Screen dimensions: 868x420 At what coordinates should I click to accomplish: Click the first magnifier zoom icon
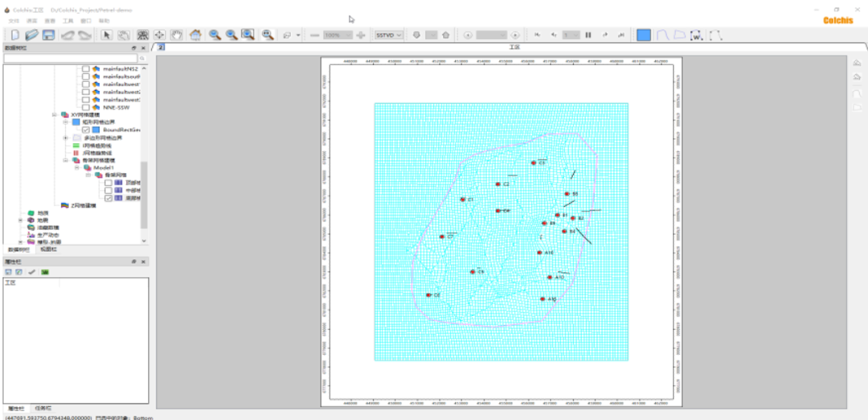(x=215, y=35)
